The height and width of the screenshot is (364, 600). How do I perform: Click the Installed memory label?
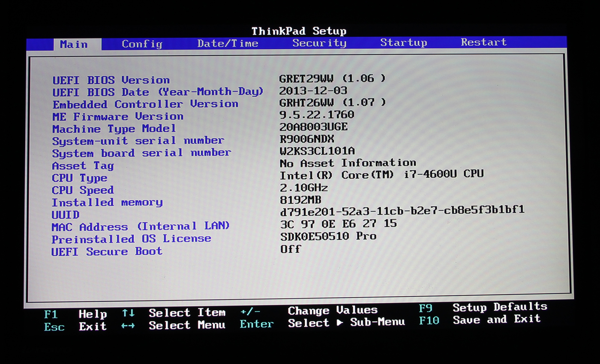tap(107, 202)
